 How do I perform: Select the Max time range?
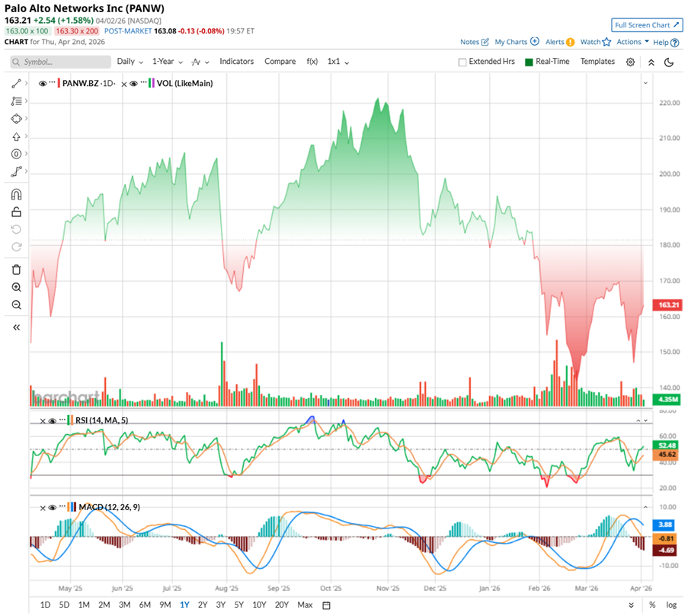tap(305, 605)
